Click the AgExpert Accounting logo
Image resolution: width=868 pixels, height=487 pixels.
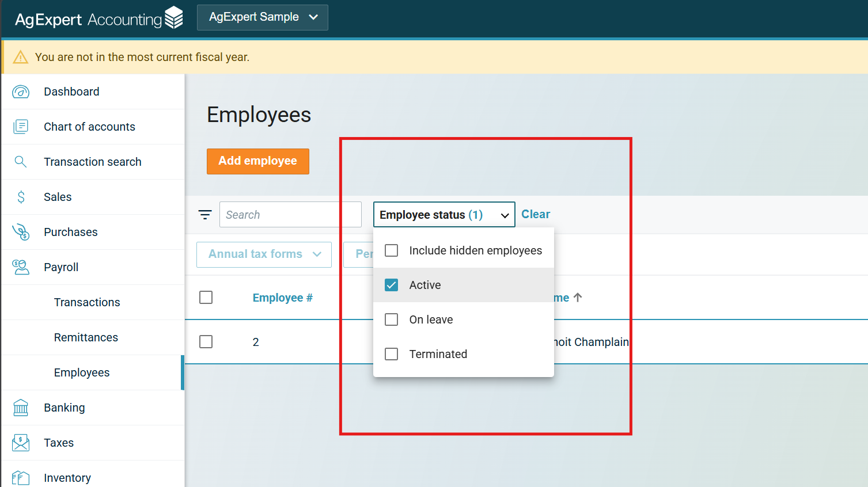[x=99, y=18]
